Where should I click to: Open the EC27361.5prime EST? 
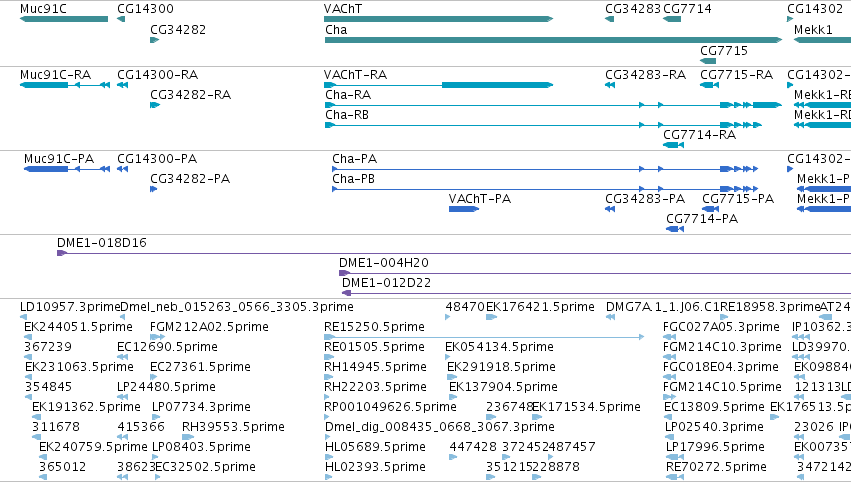pyautogui.click(x=154, y=377)
